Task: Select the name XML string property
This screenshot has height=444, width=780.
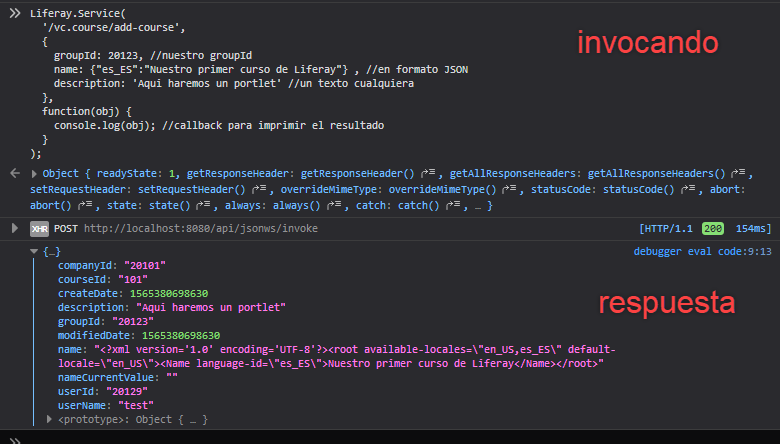Action: (x=337, y=356)
